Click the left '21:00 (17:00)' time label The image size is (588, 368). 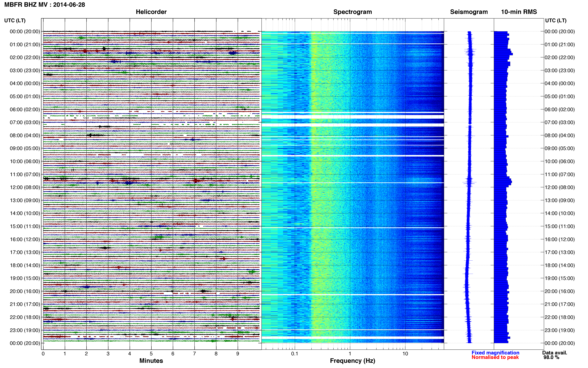[25, 304]
